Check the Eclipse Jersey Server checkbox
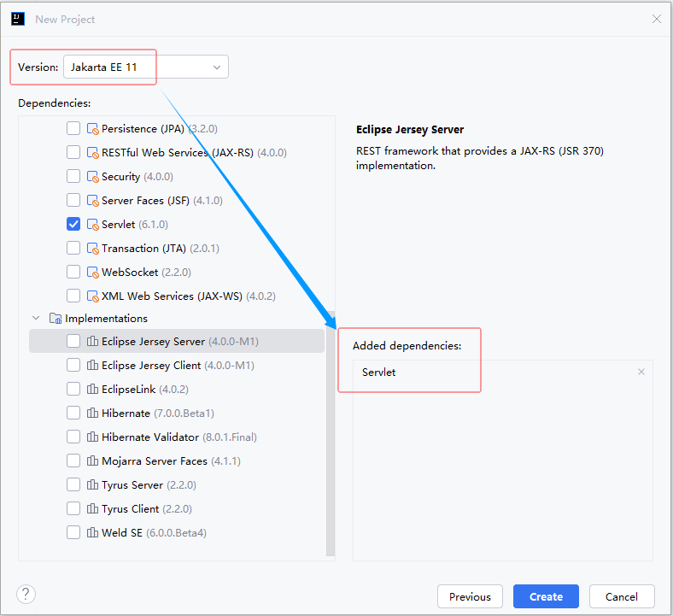This screenshot has height=616, width=673. pos(73,341)
